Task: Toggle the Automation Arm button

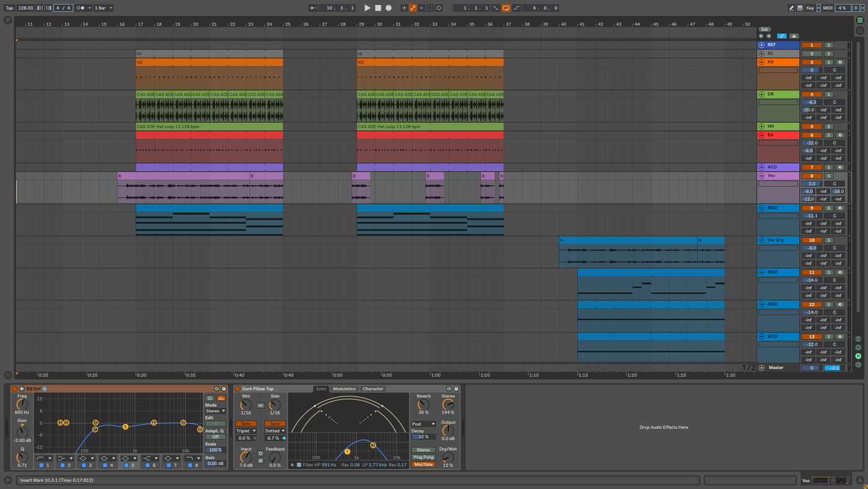Action: (412, 8)
